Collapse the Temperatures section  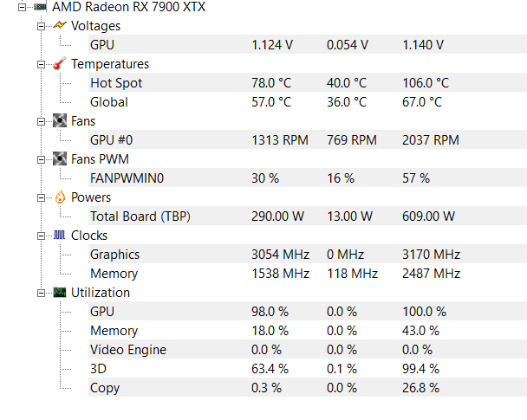click(41, 64)
